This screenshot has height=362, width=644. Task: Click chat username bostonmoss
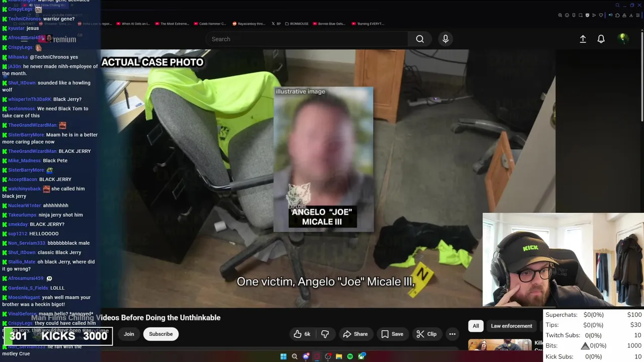tap(22, 109)
